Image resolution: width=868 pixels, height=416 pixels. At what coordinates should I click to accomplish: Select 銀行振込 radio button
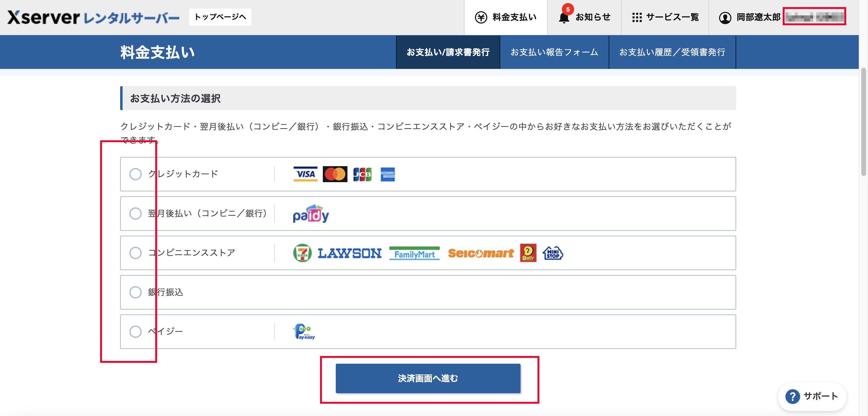coord(136,292)
